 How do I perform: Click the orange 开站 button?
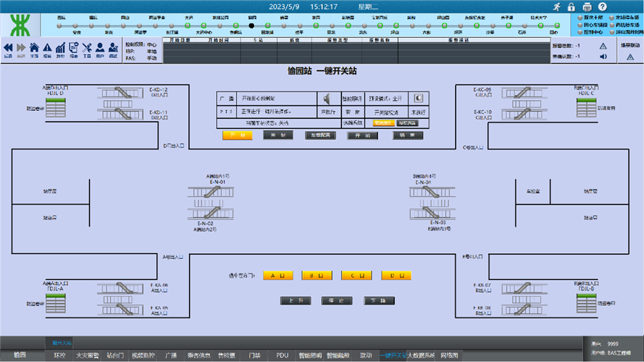tap(238, 135)
